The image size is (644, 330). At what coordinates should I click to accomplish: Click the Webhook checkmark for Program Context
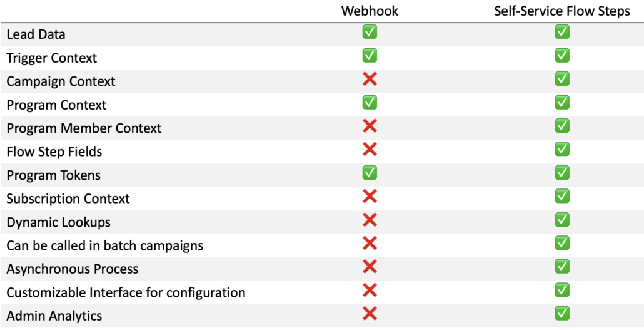[370, 103]
